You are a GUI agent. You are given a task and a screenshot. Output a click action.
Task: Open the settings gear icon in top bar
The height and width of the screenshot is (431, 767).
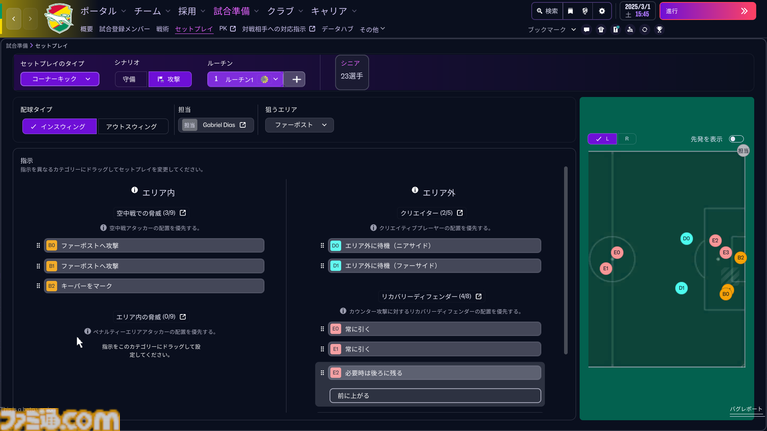(601, 11)
